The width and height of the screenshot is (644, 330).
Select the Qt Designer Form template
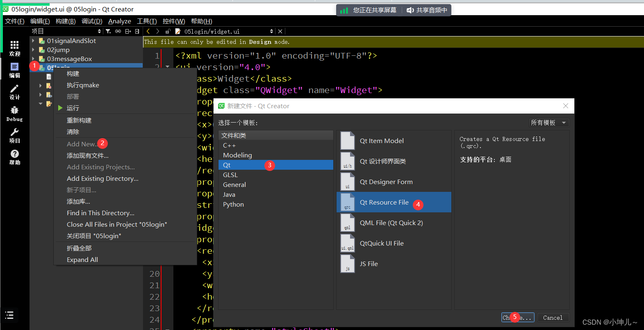394,182
